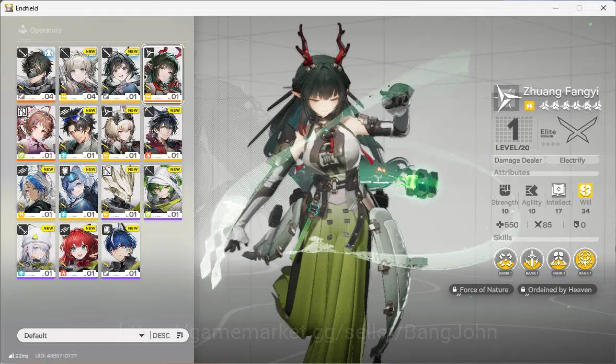616x364 pixels.
Task: Open the Elite promotion crossed-swords icon
Action: [x=578, y=130]
